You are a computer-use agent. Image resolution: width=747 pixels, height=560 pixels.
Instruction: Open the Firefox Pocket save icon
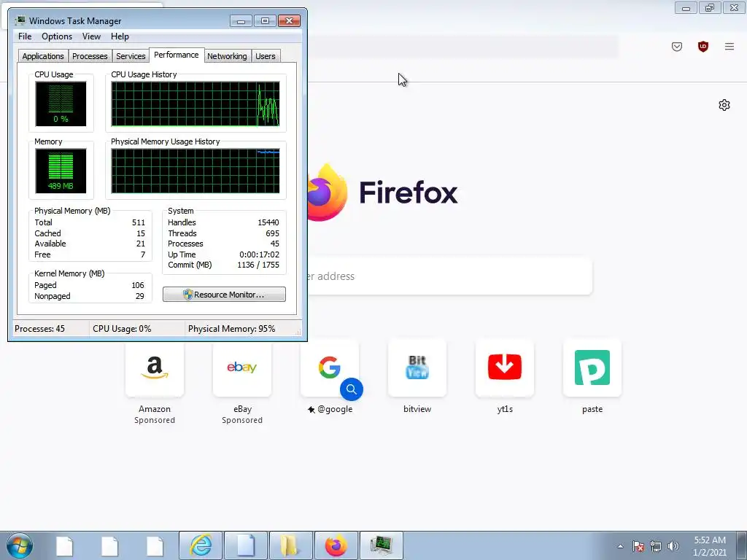coord(676,47)
